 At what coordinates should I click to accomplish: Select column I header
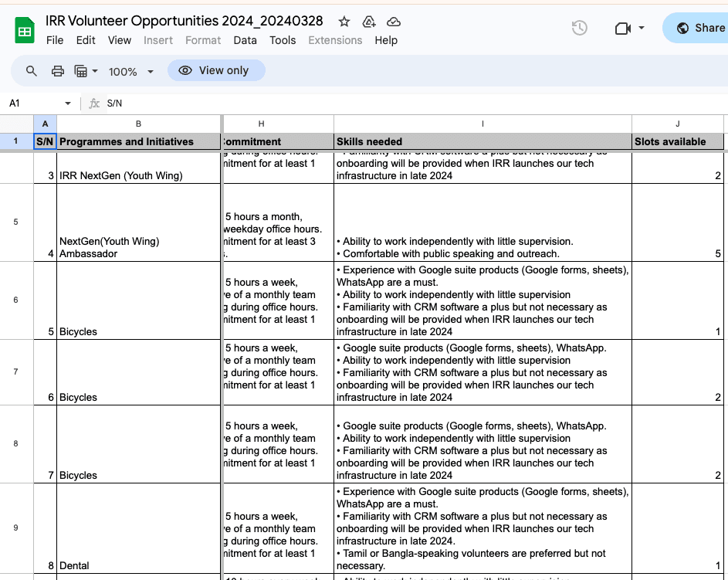click(483, 124)
